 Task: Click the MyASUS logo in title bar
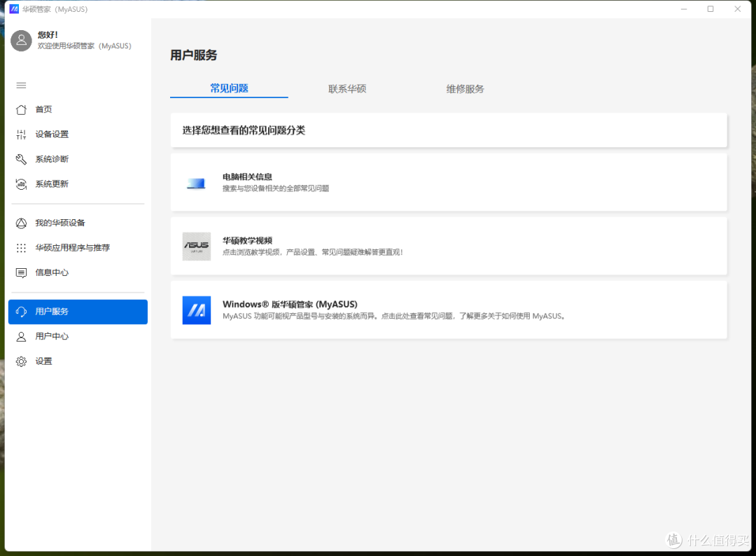coord(14,9)
